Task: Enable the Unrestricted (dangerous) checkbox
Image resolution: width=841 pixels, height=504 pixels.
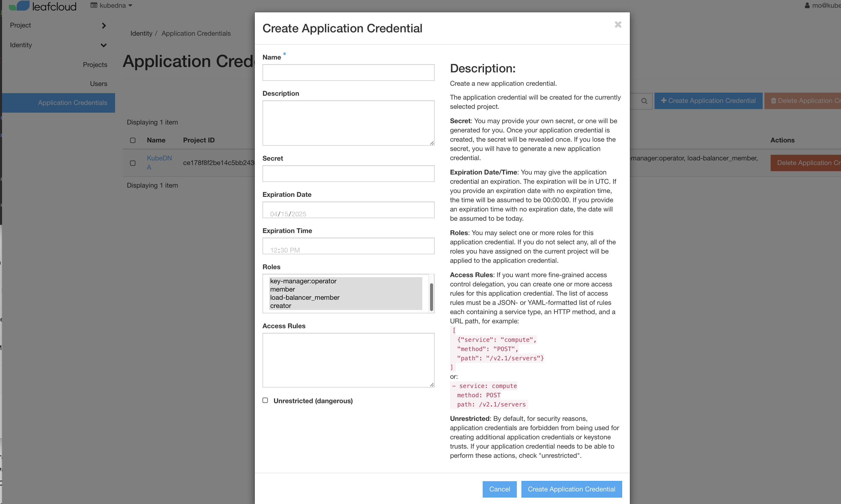Action: [x=265, y=400]
